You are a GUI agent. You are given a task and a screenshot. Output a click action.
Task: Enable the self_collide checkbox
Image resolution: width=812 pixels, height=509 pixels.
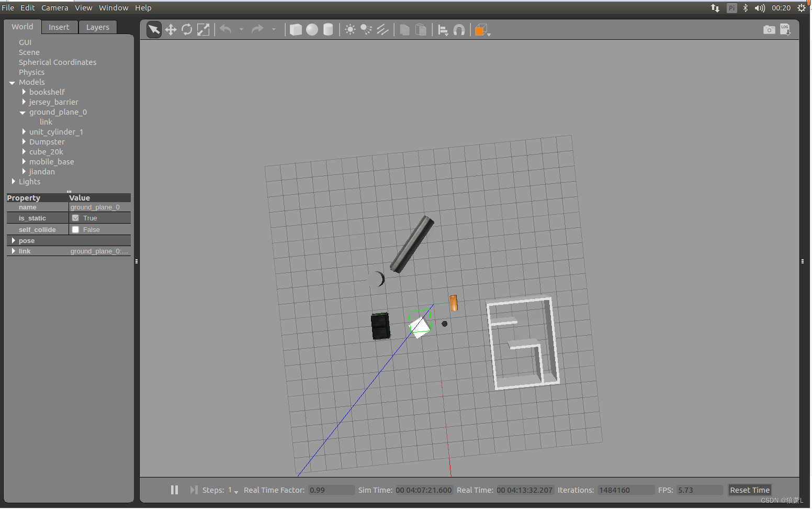pyautogui.click(x=75, y=229)
